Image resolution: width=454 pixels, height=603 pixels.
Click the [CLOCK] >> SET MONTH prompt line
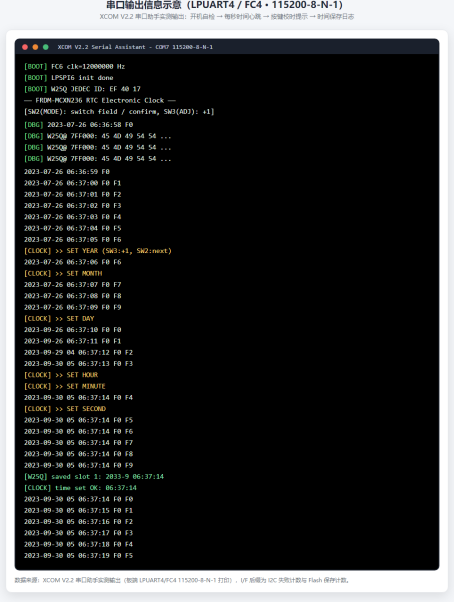point(63,273)
